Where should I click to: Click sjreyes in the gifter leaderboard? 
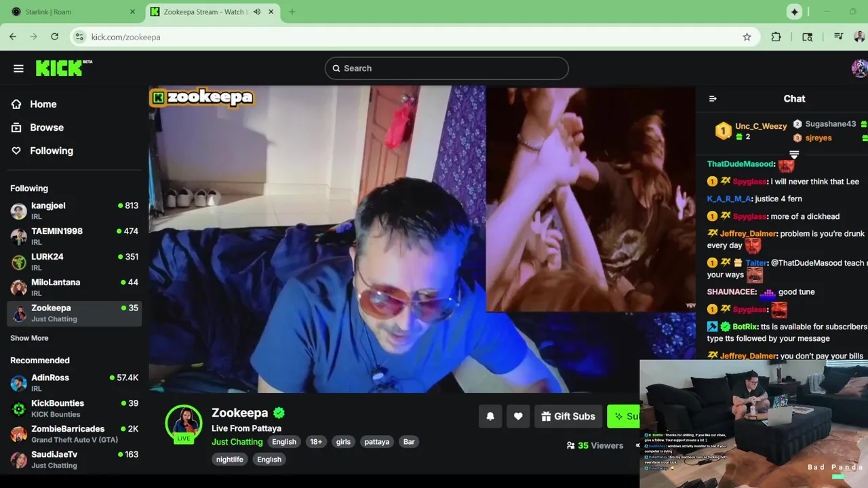point(818,138)
